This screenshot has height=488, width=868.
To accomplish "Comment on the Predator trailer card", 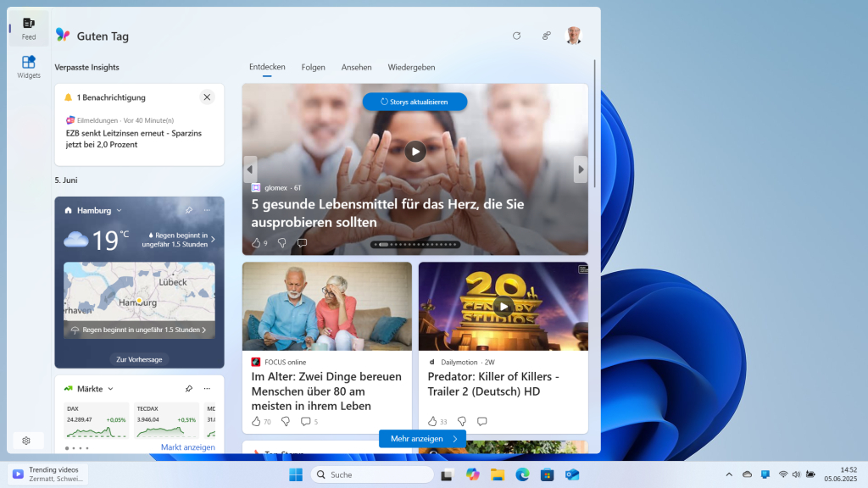I will pyautogui.click(x=482, y=422).
